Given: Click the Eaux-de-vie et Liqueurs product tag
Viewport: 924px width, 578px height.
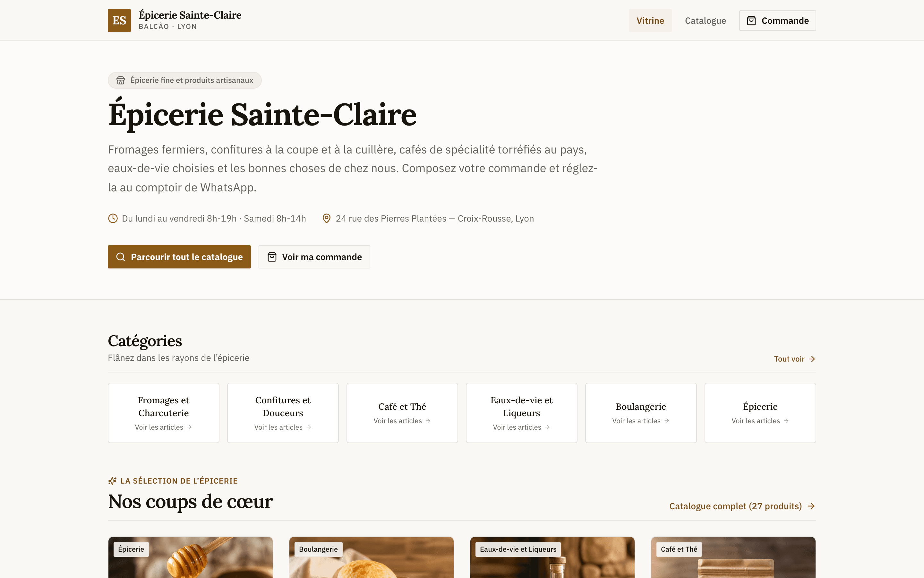Looking at the screenshot, I should tap(518, 549).
